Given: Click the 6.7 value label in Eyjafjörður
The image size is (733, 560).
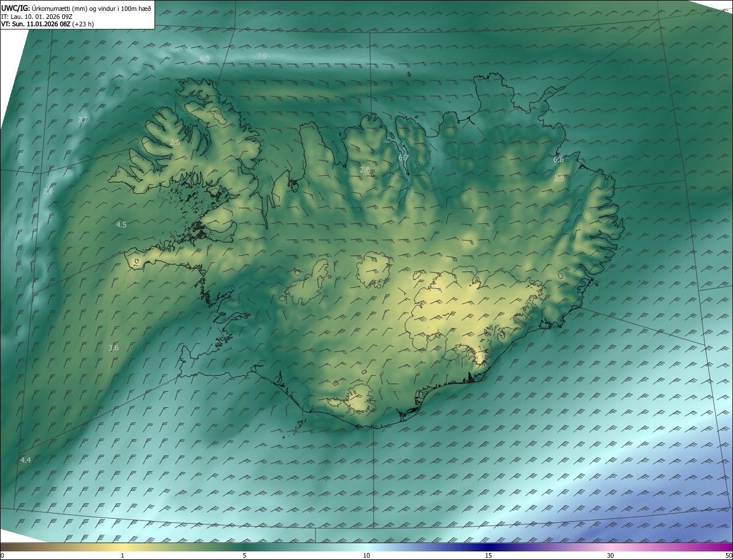Looking at the screenshot, I should [403, 157].
